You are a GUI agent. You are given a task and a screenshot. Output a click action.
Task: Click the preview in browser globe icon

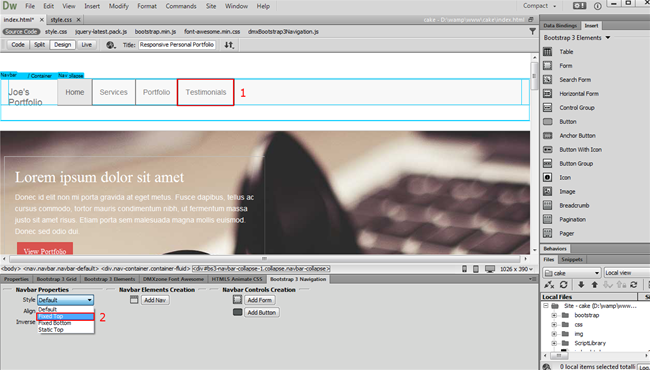click(111, 45)
